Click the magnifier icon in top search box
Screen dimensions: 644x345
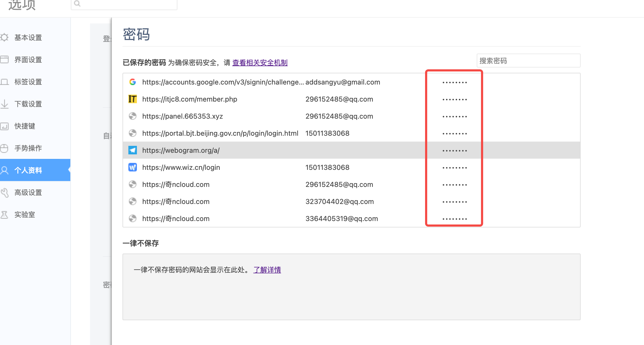click(x=77, y=3)
